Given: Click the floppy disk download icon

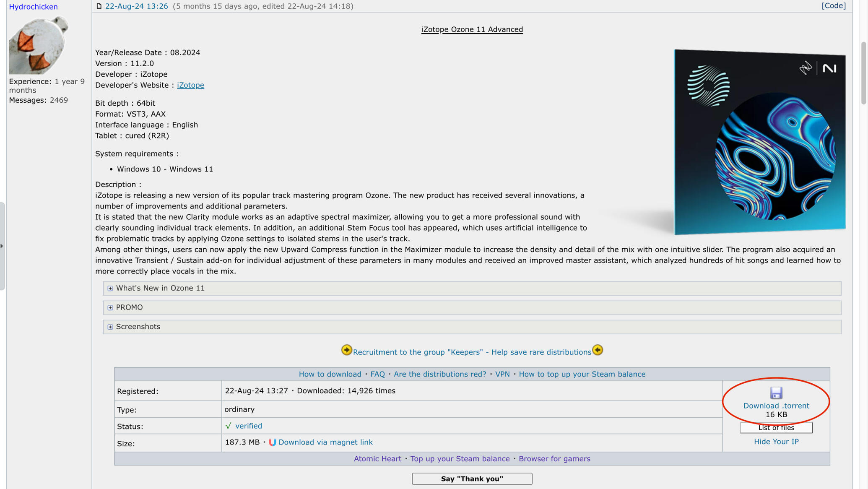Looking at the screenshot, I should (776, 393).
